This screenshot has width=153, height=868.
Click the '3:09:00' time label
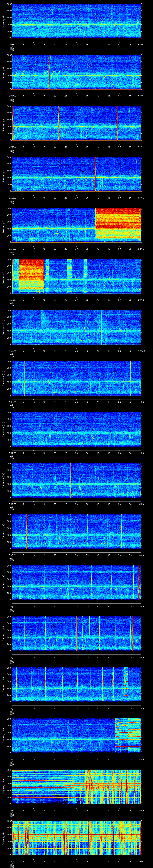(x=12, y=861)
